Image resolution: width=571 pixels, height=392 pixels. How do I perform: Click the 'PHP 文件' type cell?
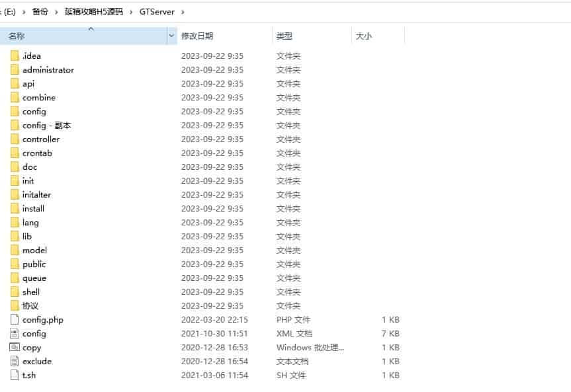(x=293, y=319)
